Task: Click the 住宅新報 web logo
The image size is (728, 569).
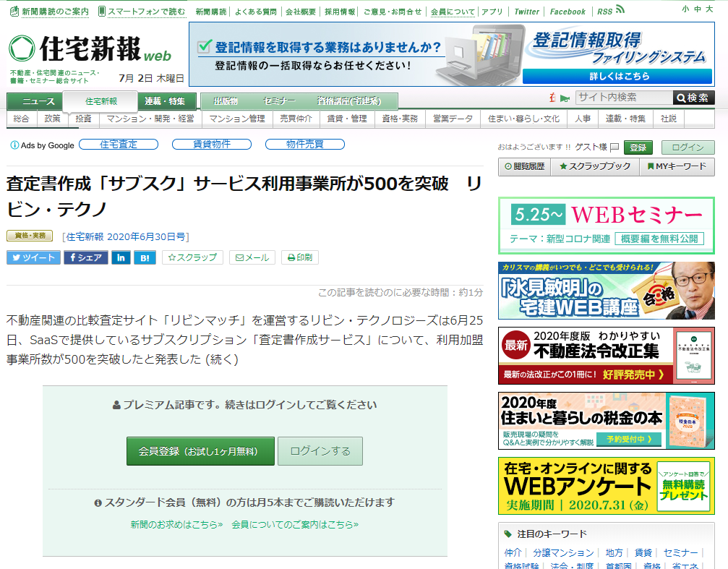Action: tap(90, 48)
